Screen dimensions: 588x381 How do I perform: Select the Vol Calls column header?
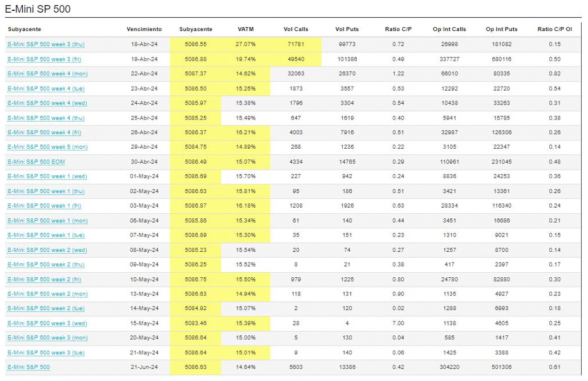tap(296, 29)
